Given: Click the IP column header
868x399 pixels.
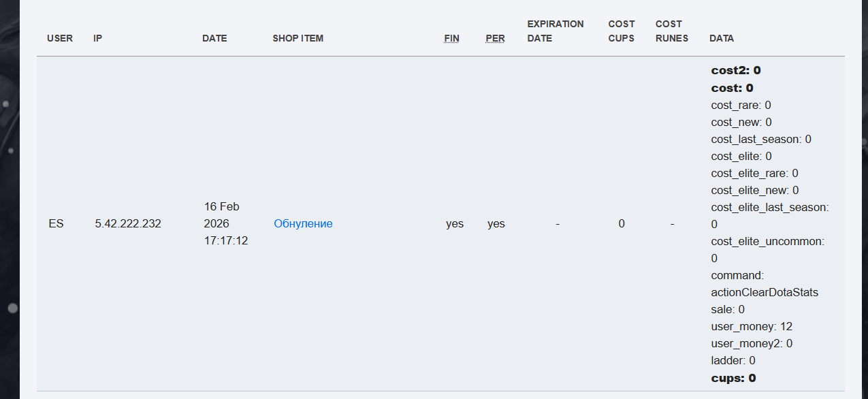Looking at the screenshot, I should point(98,38).
